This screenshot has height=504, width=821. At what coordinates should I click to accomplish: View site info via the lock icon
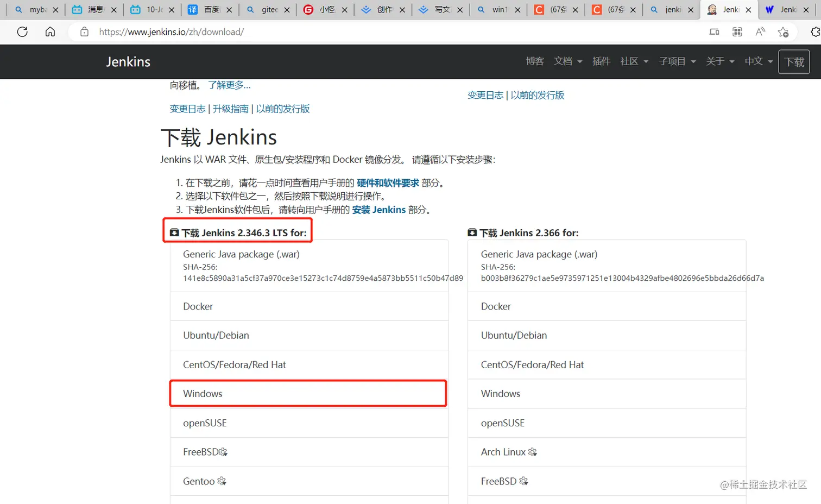click(84, 32)
